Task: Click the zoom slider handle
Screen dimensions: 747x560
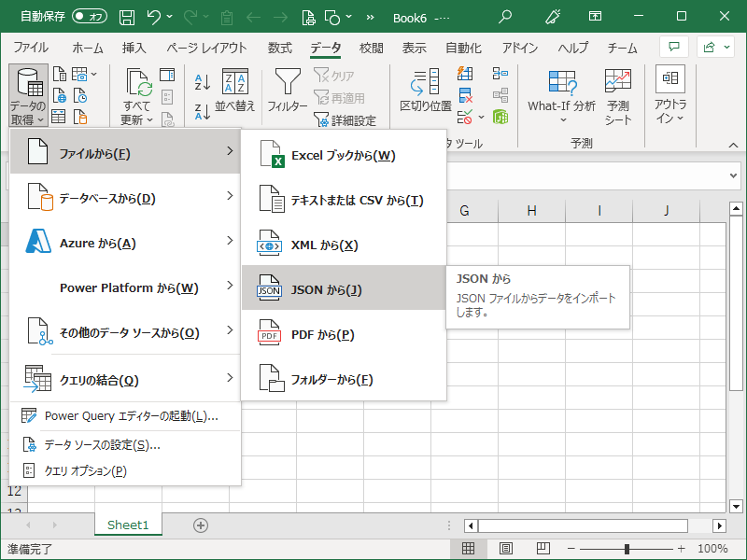Action: click(x=627, y=549)
